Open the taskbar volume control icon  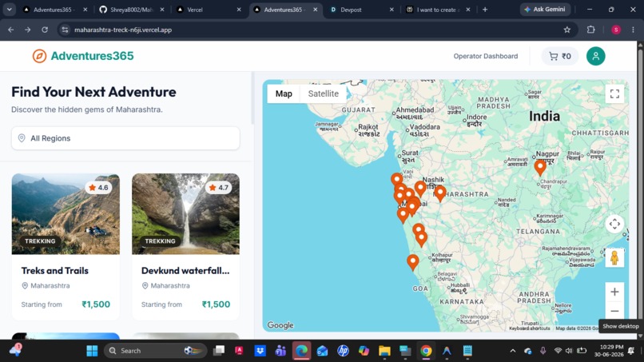tap(569, 351)
